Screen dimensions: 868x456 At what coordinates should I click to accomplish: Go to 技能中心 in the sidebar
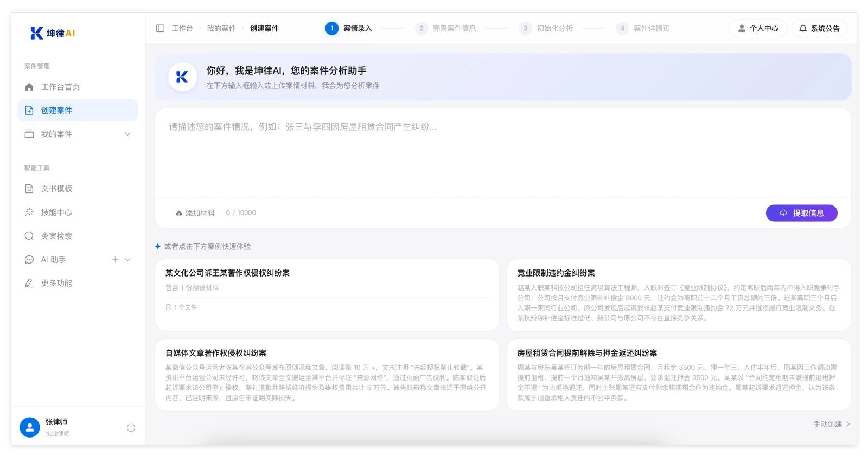78,212
